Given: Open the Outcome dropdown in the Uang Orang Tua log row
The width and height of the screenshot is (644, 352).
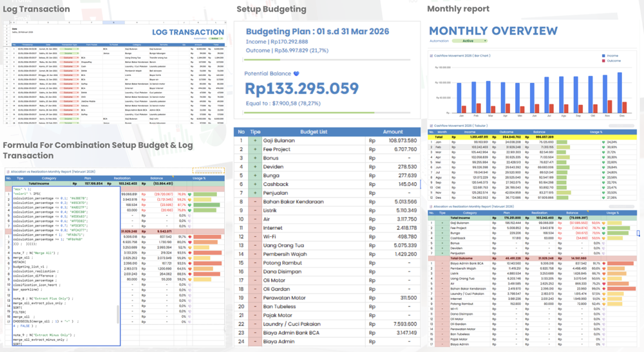Looking at the screenshot, I should [70, 57].
